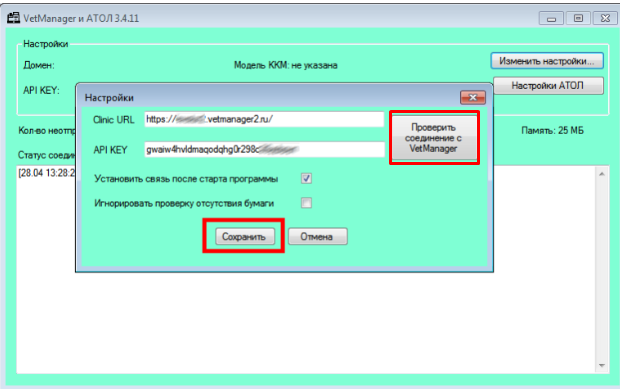Click the log entry starting '[28.04 13:28'
620x389 pixels.
click(47, 173)
